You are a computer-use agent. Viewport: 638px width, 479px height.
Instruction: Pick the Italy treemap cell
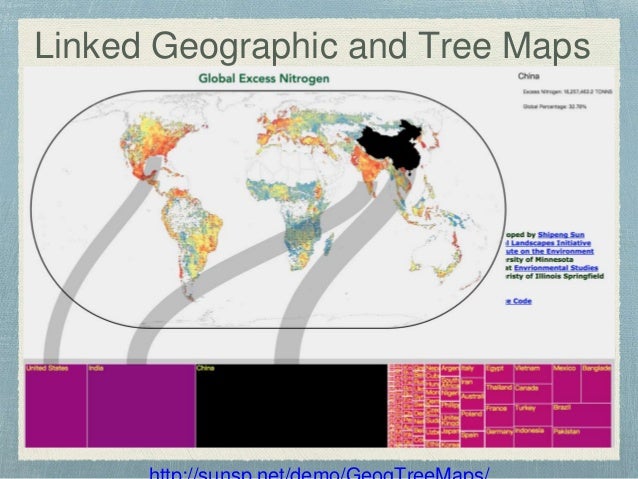472,370
